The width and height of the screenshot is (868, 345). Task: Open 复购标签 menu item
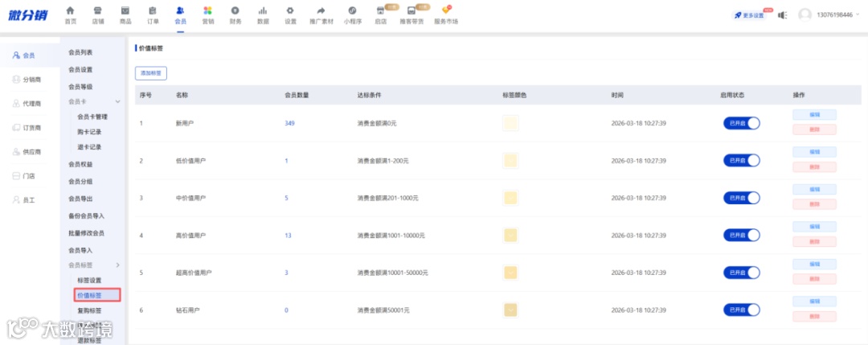tap(90, 310)
